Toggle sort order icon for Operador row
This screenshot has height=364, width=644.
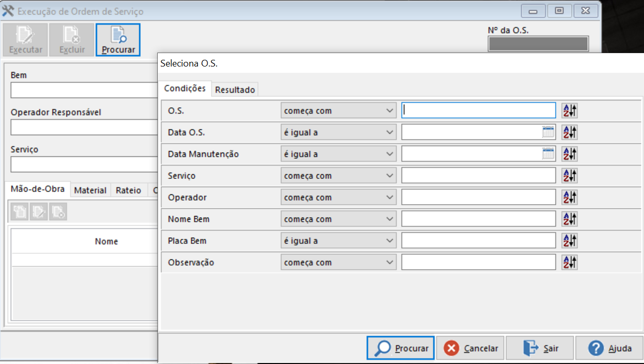pos(570,197)
